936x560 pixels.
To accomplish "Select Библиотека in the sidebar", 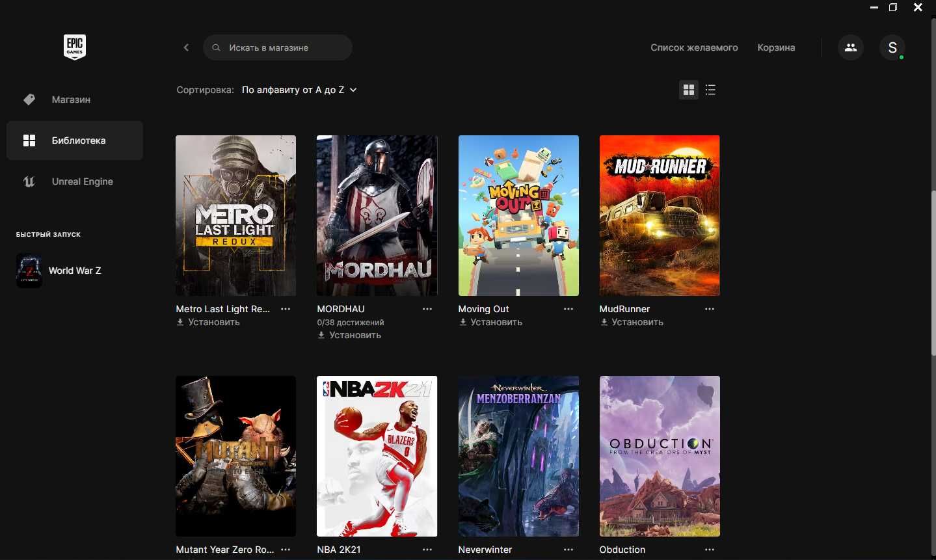I will (75, 140).
